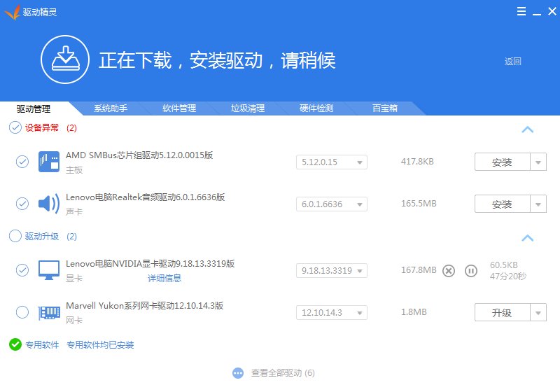Click the 167.8MB file size
560x392 pixels.
(x=419, y=270)
